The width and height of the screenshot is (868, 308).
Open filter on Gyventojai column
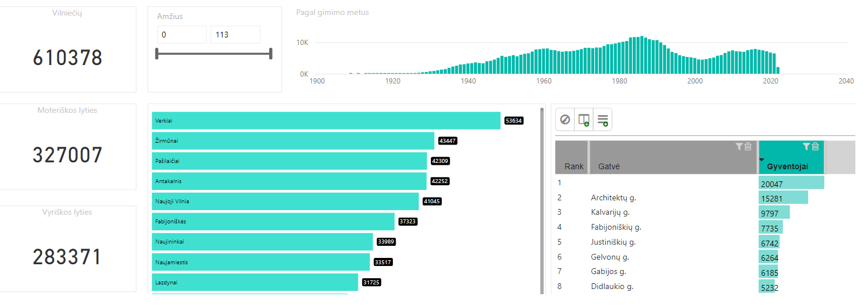tap(806, 147)
